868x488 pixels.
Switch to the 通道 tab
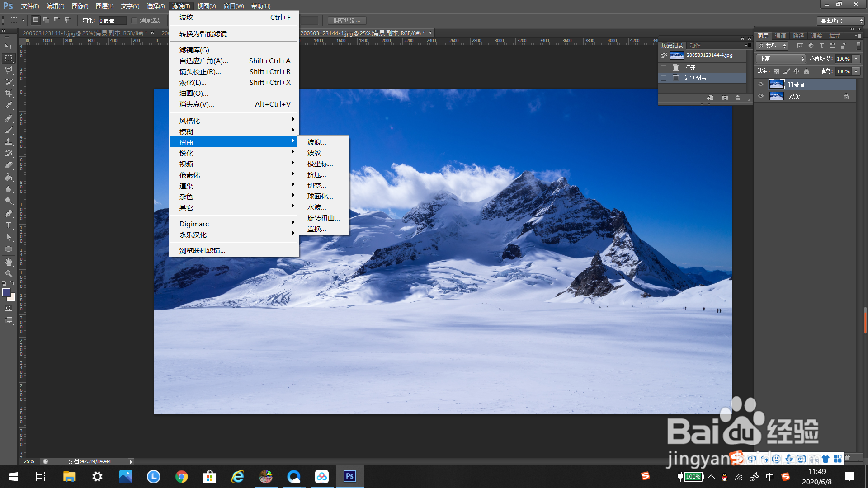click(x=780, y=36)
